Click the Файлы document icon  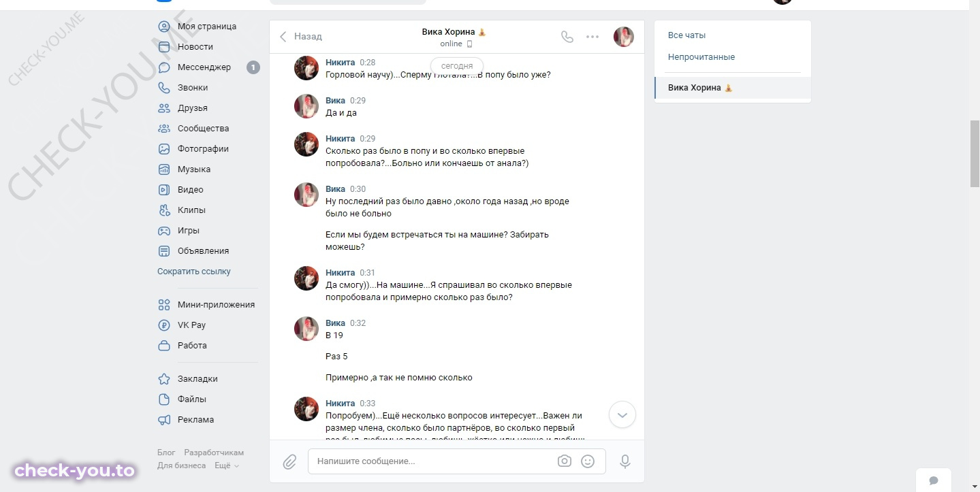click(164, 399)
